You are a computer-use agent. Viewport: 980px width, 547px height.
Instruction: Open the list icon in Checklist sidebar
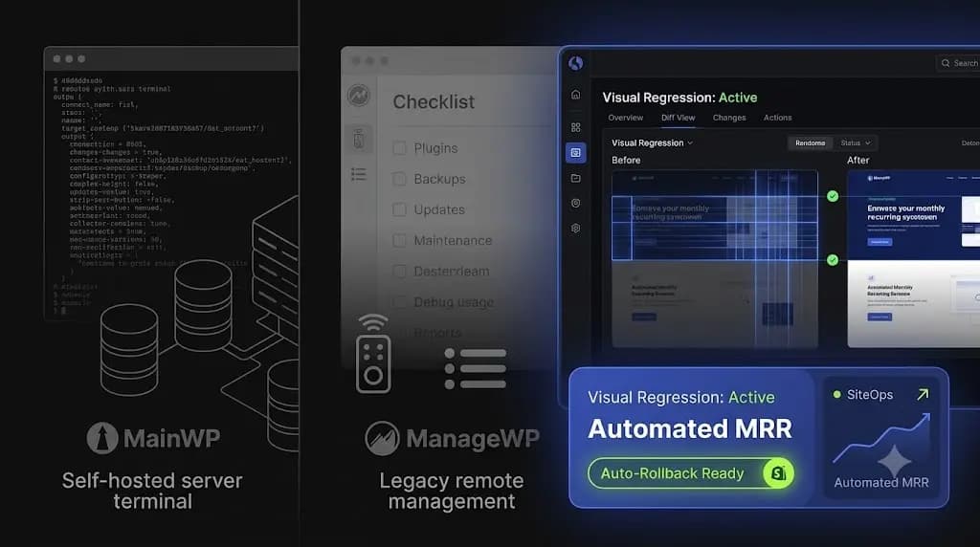(x=359, y=174)
